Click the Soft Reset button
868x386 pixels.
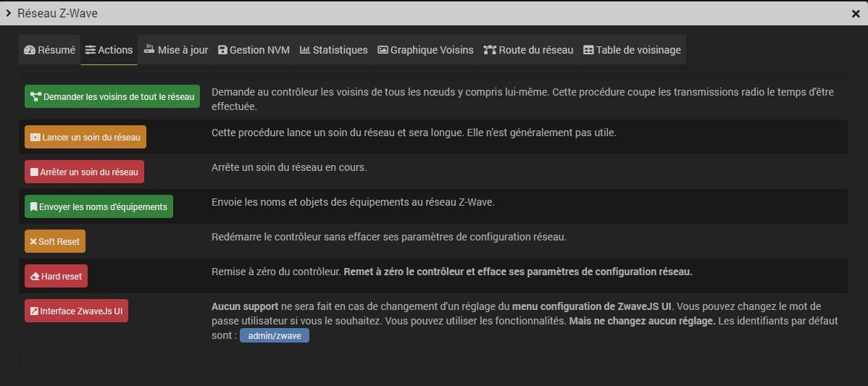(55, 242)
